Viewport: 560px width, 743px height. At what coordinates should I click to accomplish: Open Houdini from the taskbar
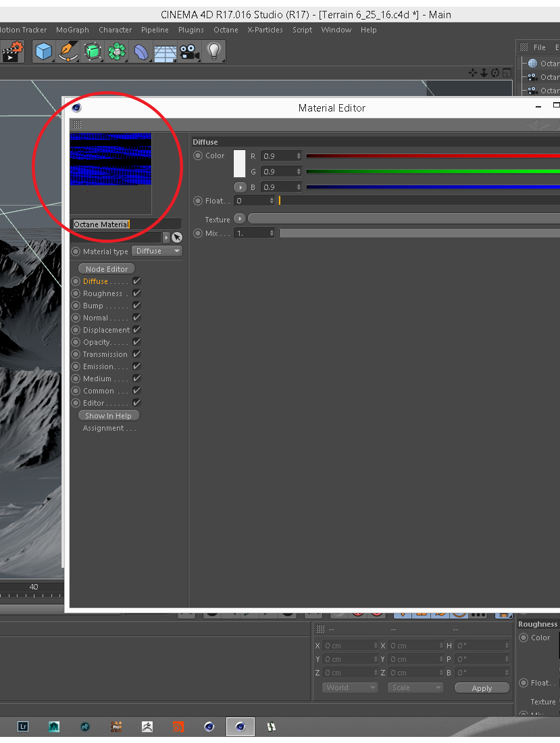pos(178,726)
